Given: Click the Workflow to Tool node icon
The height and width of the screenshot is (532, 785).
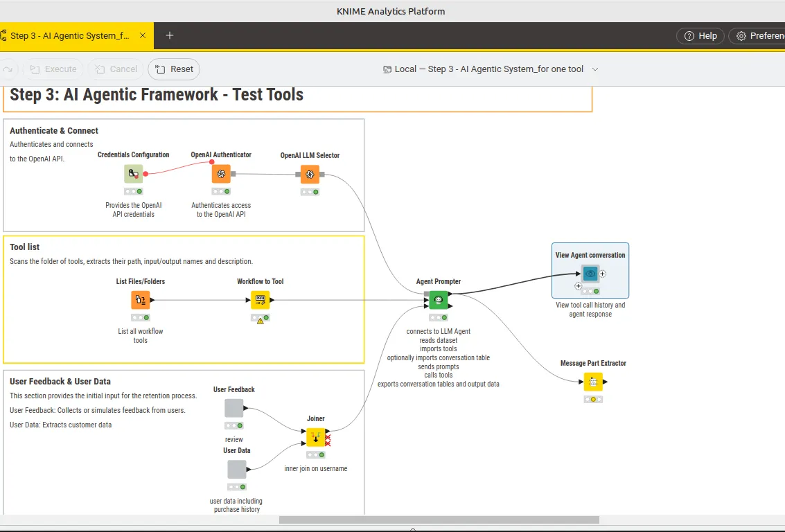Looking at the screenshot, I should [x=260, y=300].
